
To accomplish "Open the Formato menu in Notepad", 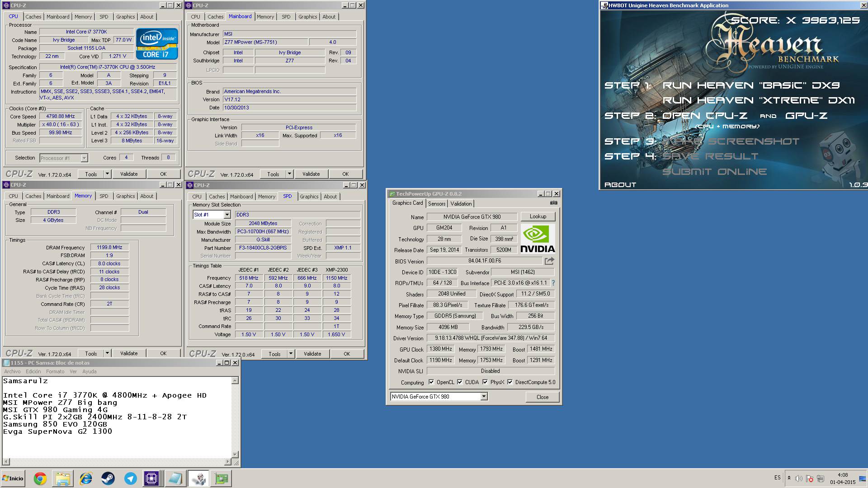I will point(55,371).
